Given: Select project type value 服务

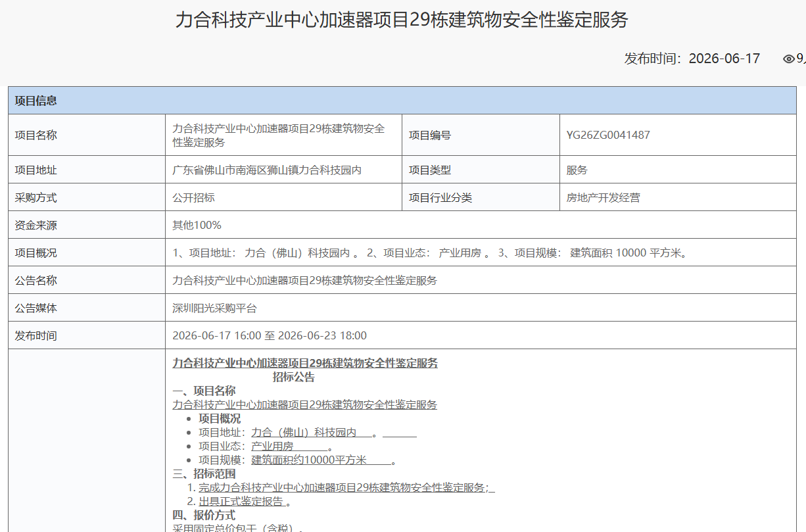Looking at the screenshot, I should (x=577, y=170).
